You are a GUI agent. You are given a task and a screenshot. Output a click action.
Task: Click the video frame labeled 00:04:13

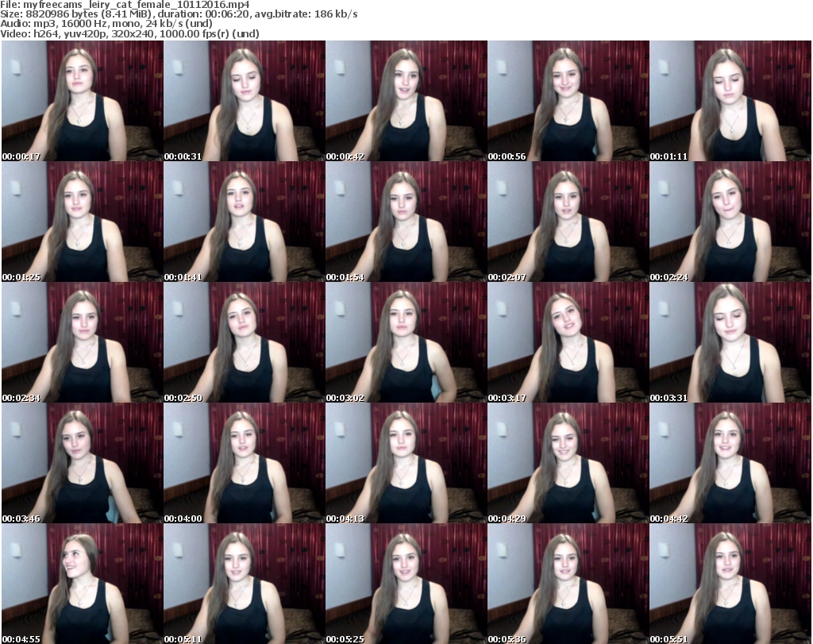pyautogui.click(x=406, y=463)
